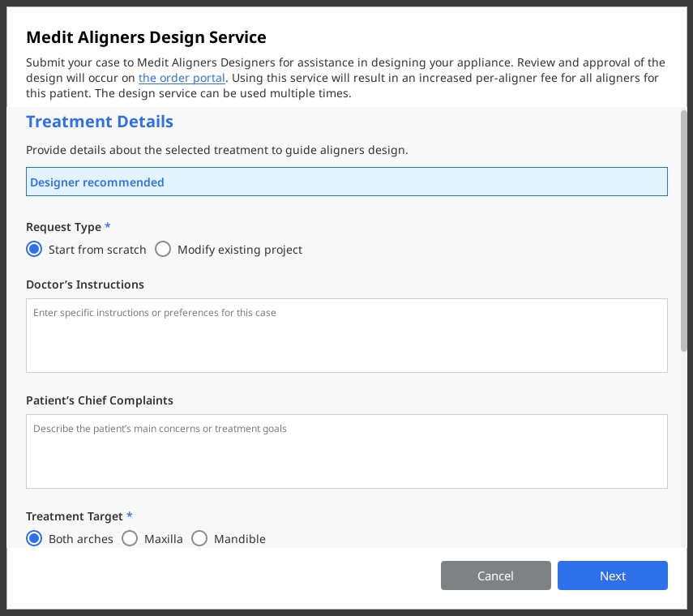The image size is (693, 616).
Task: Click into Patient's Chief Complaints field
Action: pos(347,451)
